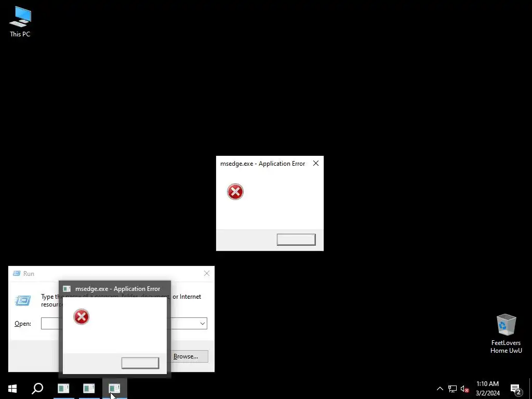Click the Run dialog title bar icon

pos(17,273)
